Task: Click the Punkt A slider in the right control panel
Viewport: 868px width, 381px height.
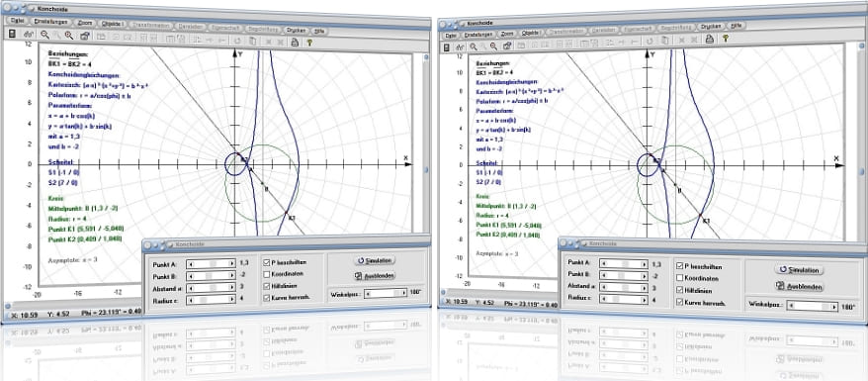Action: pos(624,264)
